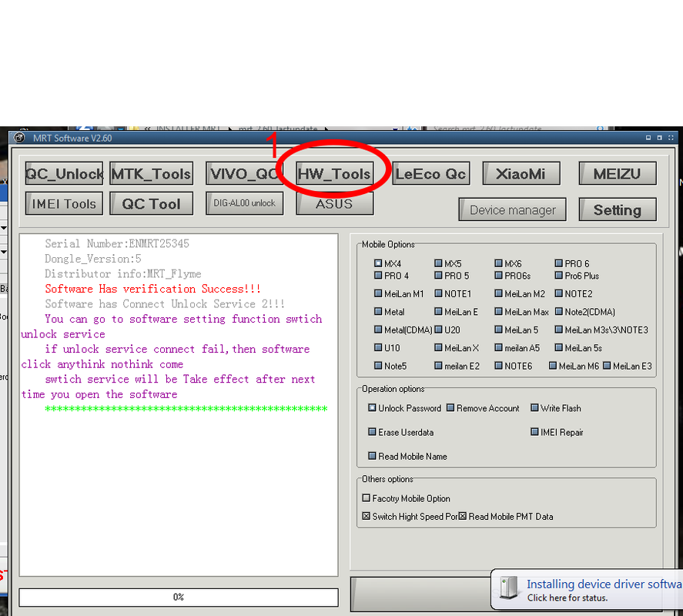
Task: Click the DIG-AL00 unlock button
Action: point(244,203)
